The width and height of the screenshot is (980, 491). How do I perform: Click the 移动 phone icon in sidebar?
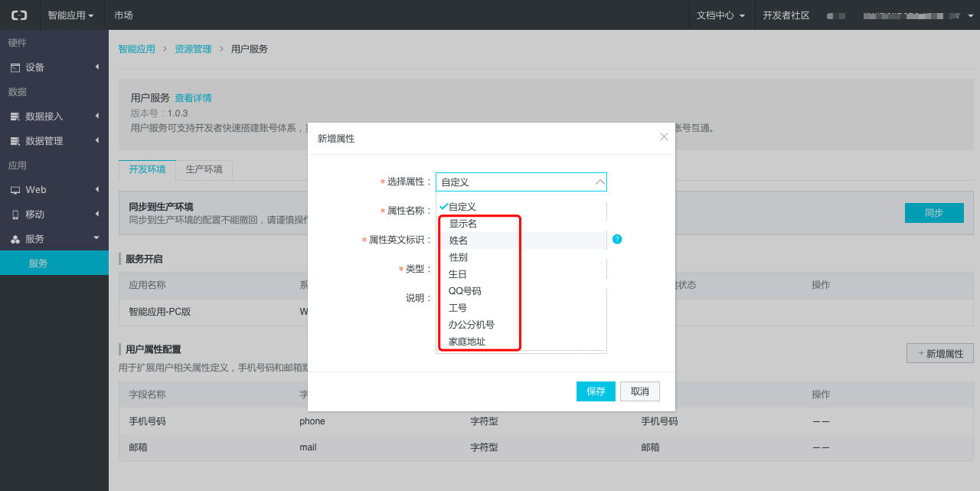tap(15, 214)
